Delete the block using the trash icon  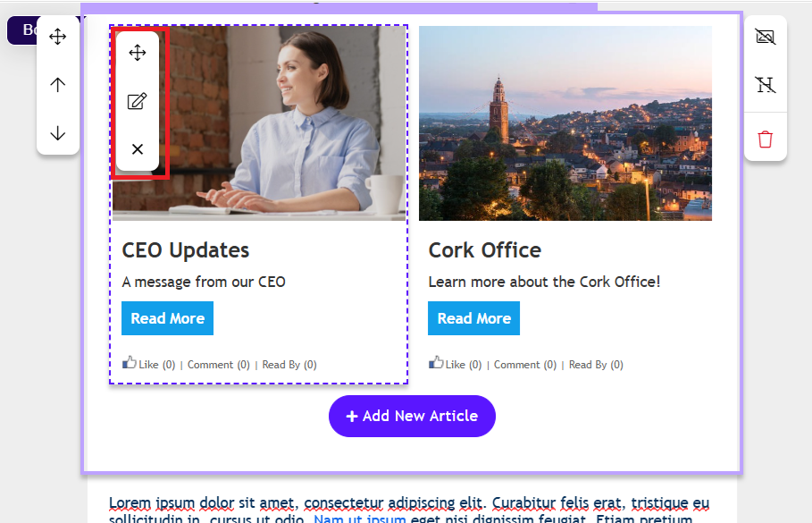pyautogui.click(x=766, y=139)
